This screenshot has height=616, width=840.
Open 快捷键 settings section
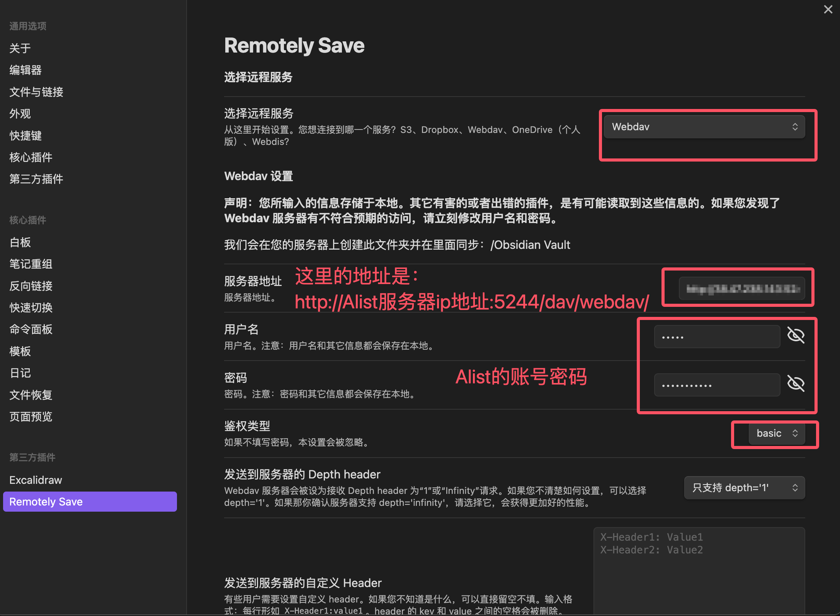90,136
